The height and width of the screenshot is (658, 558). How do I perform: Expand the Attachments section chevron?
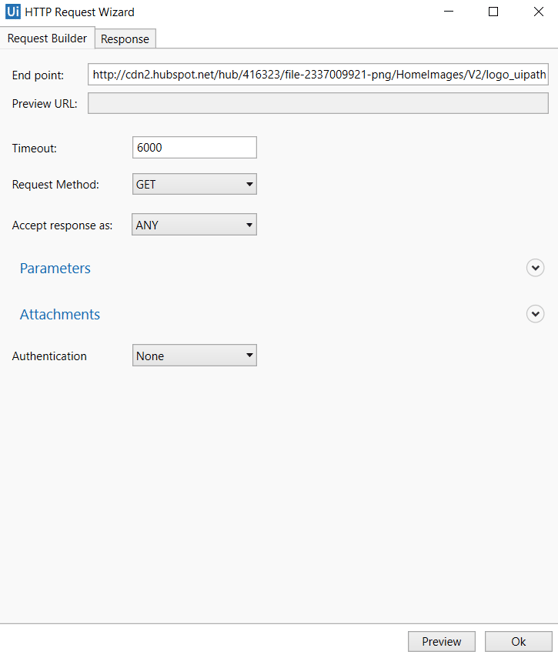(535, 314)
